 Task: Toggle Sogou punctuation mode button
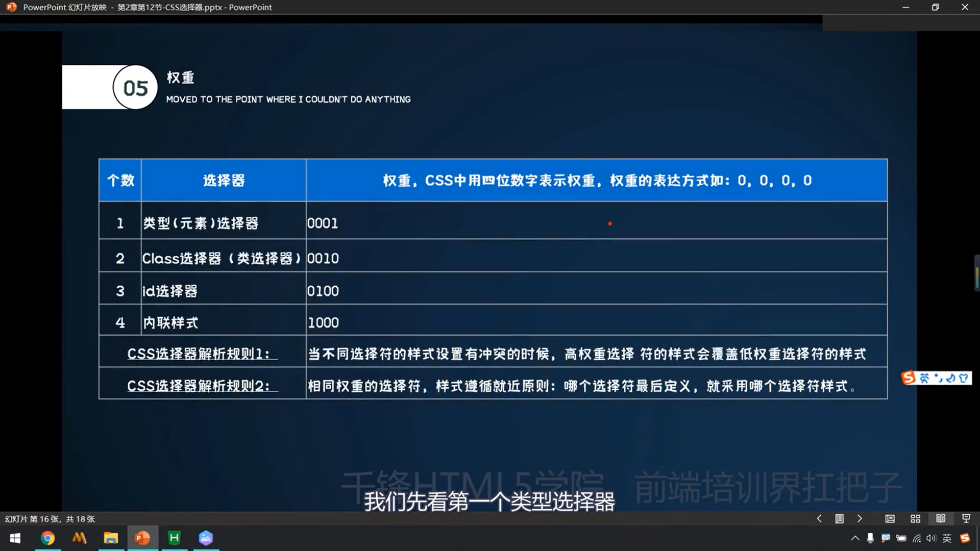938,378
